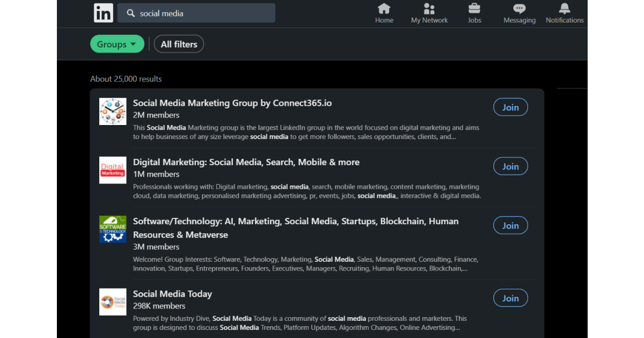Click the 2M members text

click(156, 115)
